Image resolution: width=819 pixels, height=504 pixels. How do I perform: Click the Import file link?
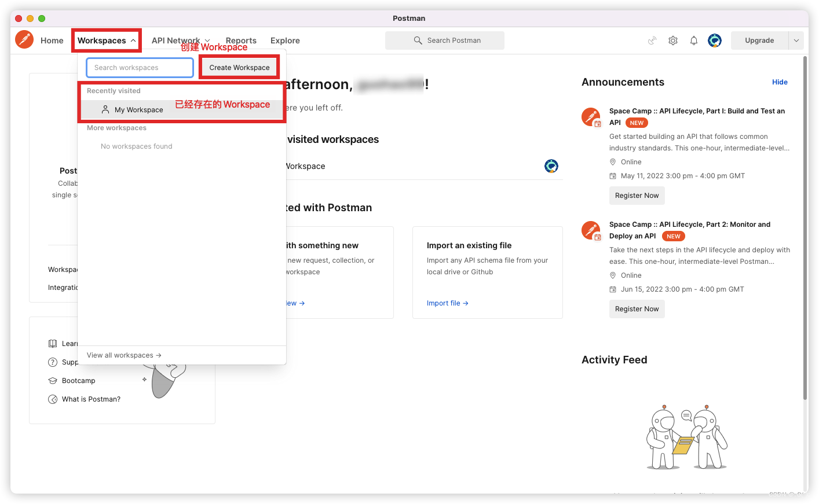447,303
